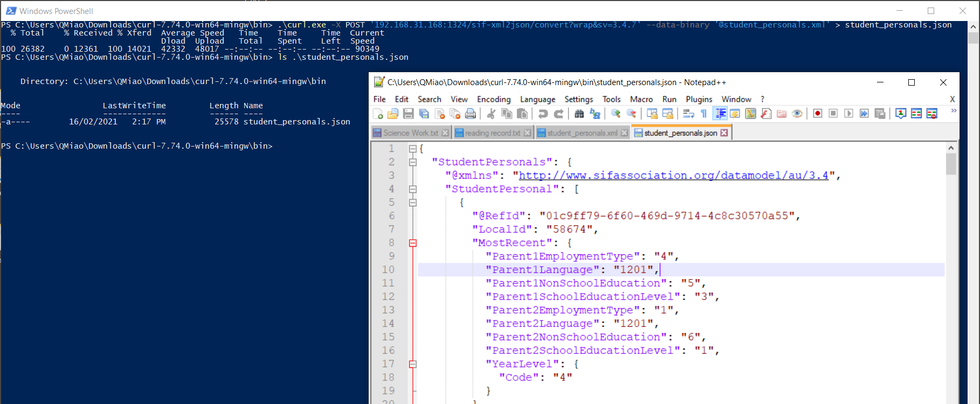Collapse the YearLevel fold on line 17
Screen dimensions: 980x404
point(413,364)
